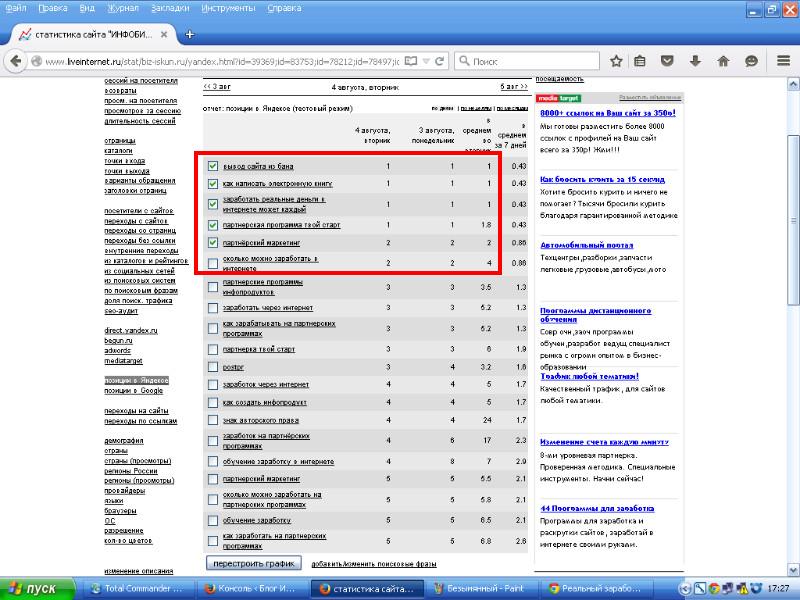Go to the previous day "<< 3 авг"
Screen dimensions: 800x600
(217, 87)
